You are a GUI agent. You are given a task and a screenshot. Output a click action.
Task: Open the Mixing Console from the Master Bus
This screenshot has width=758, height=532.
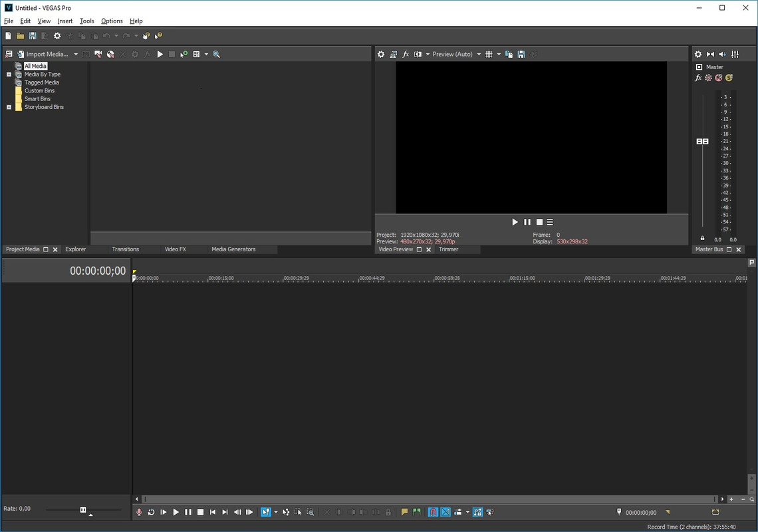click(x=735, y=54)
